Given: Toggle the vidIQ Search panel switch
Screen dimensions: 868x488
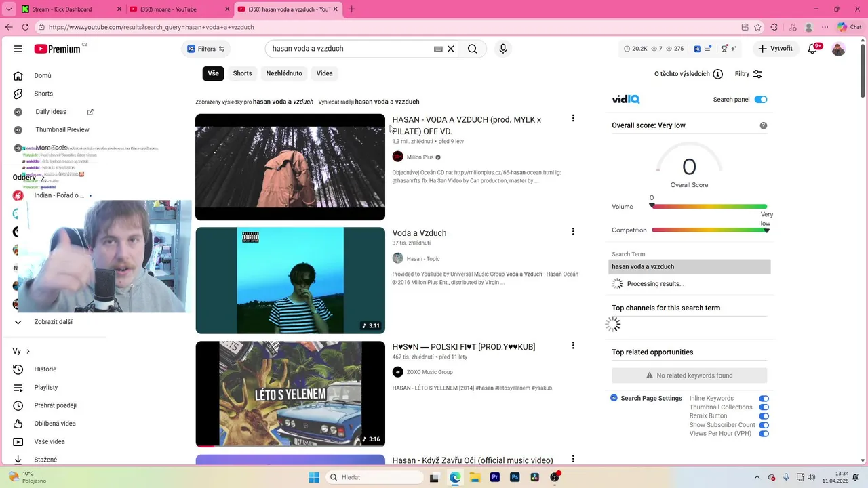Looking at the screenshot, I should tap(761, 100).
